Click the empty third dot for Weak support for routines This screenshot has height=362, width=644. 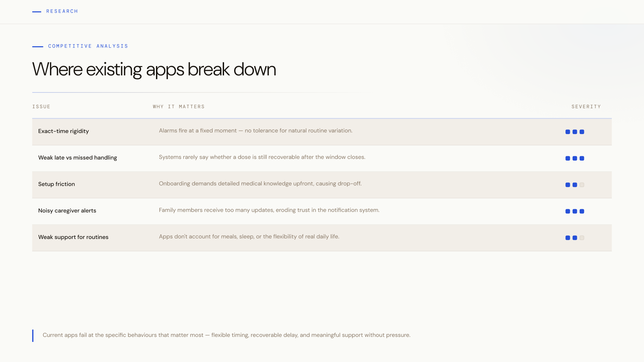pos(582,238)
